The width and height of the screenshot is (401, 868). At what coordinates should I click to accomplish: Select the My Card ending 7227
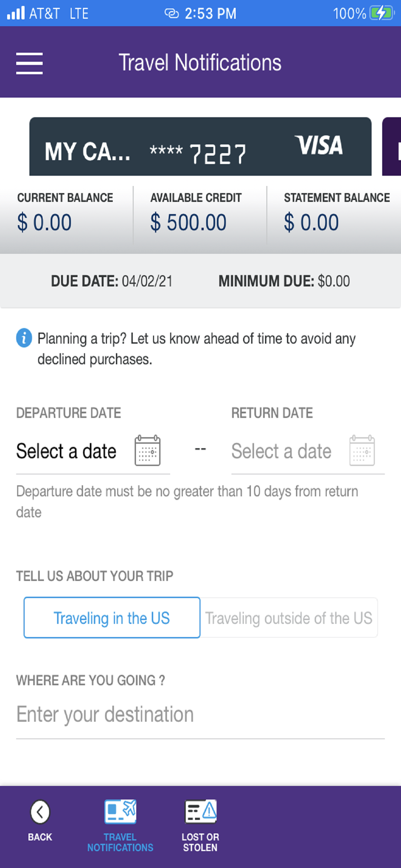(x=200, y=147)
